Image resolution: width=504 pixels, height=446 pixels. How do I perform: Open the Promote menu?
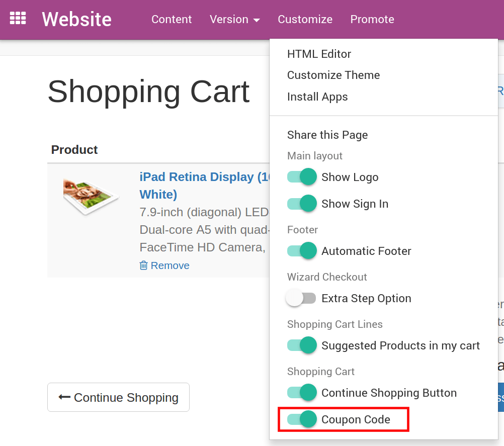372,19
